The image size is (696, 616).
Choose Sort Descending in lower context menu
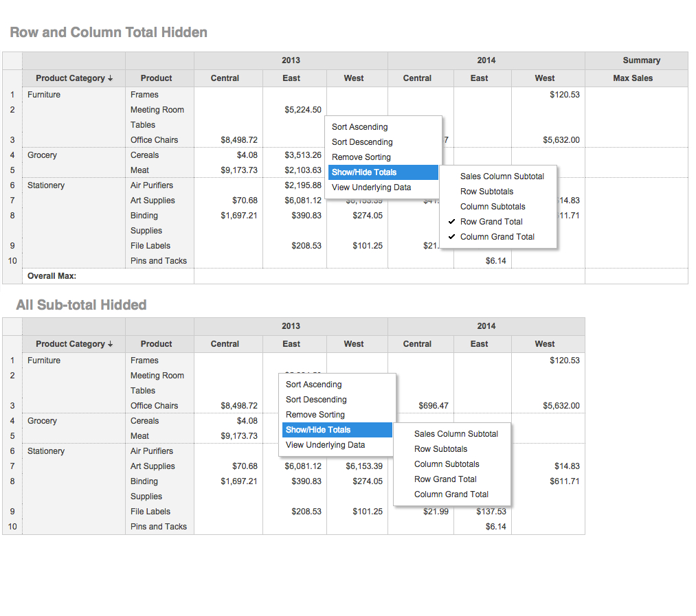[316, 400]
